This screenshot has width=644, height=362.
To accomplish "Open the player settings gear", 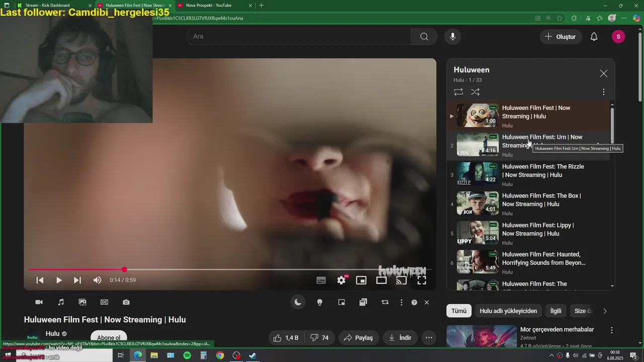I will point(342,281).
